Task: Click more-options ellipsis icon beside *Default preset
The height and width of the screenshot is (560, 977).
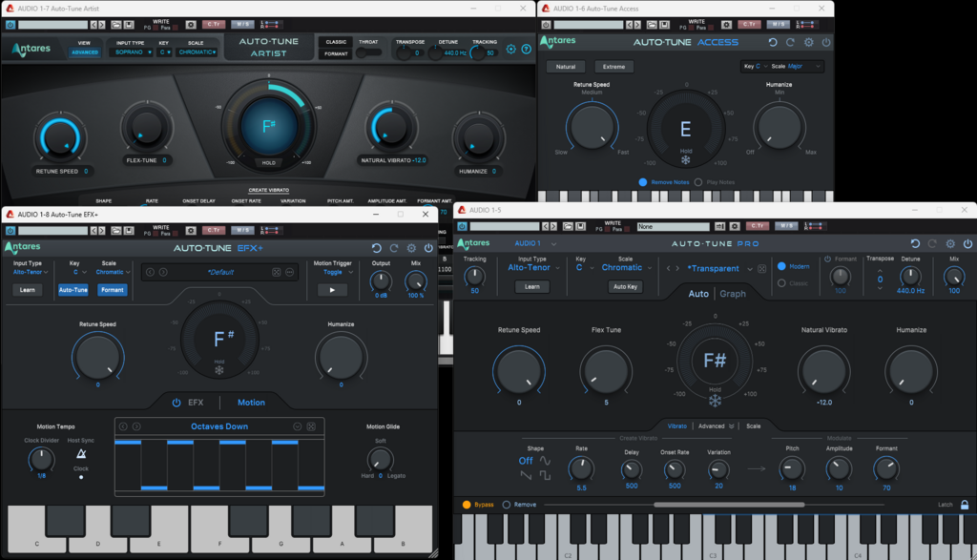Action: click(290, 272)
